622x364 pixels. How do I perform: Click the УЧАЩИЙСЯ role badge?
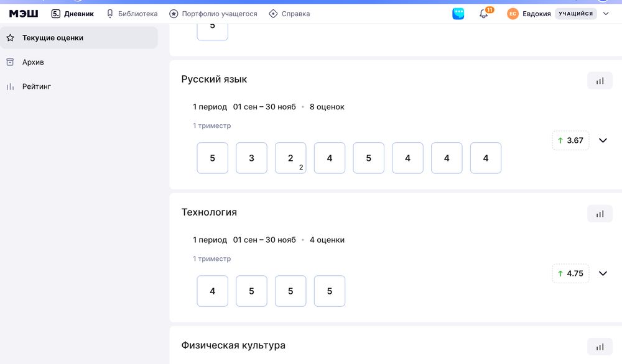click(575, 14)
